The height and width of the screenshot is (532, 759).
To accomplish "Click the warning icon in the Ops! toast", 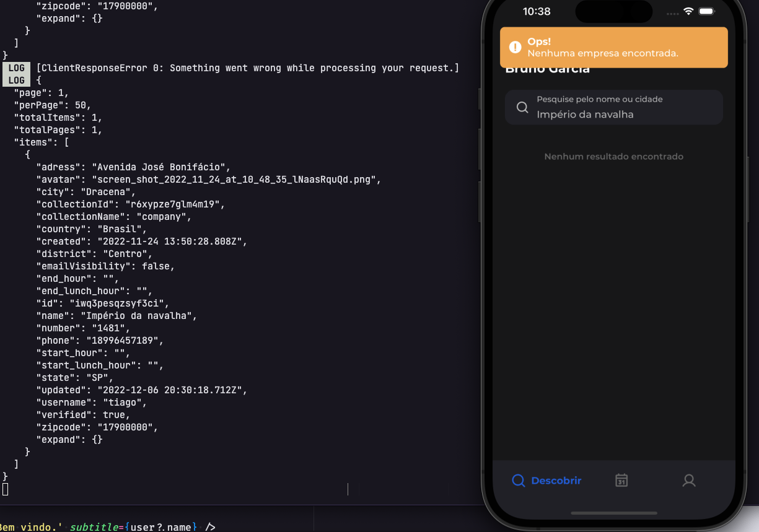I will click(515, 47).
